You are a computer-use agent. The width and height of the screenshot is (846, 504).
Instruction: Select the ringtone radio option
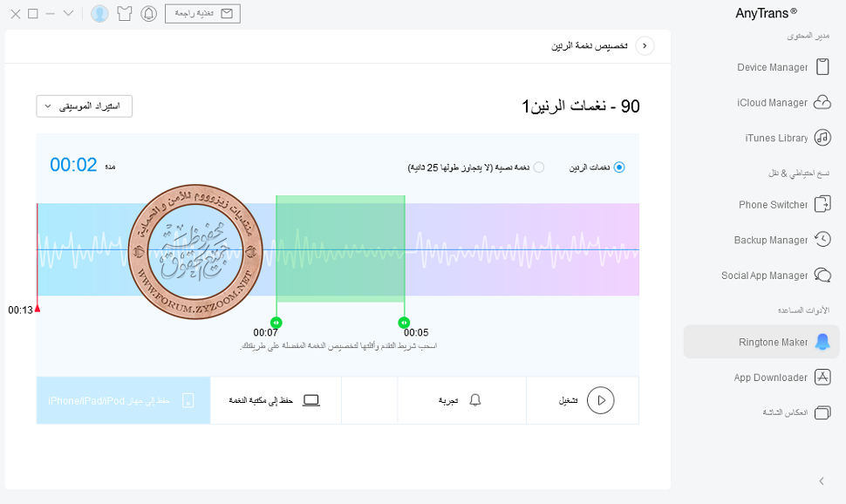(619, 167)
